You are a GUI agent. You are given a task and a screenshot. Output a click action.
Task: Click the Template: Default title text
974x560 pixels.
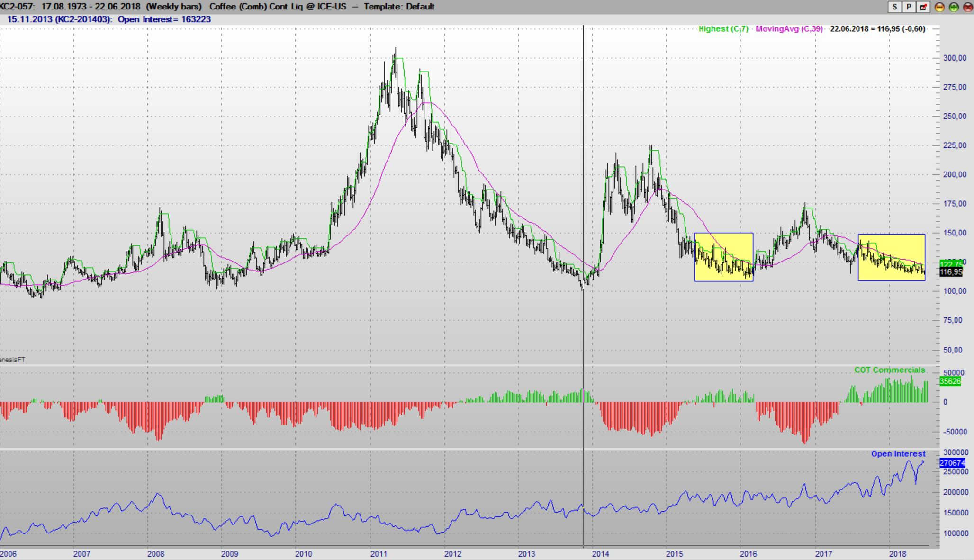(399, 7)
